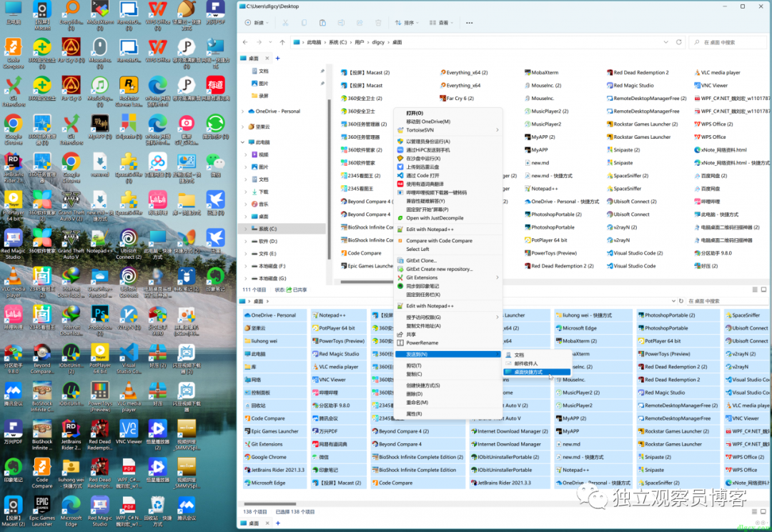Select Red Dead Redemption 2 in top pane

pyautogui.click(x=638, y=72)
